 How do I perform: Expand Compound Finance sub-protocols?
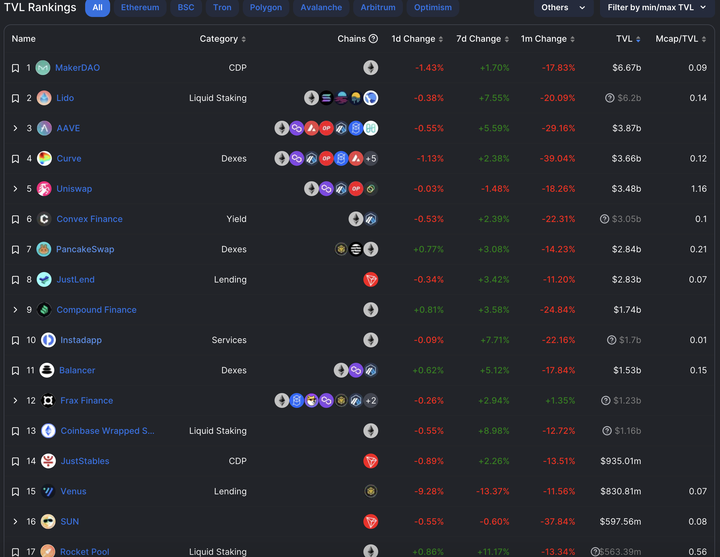point(15,310)
